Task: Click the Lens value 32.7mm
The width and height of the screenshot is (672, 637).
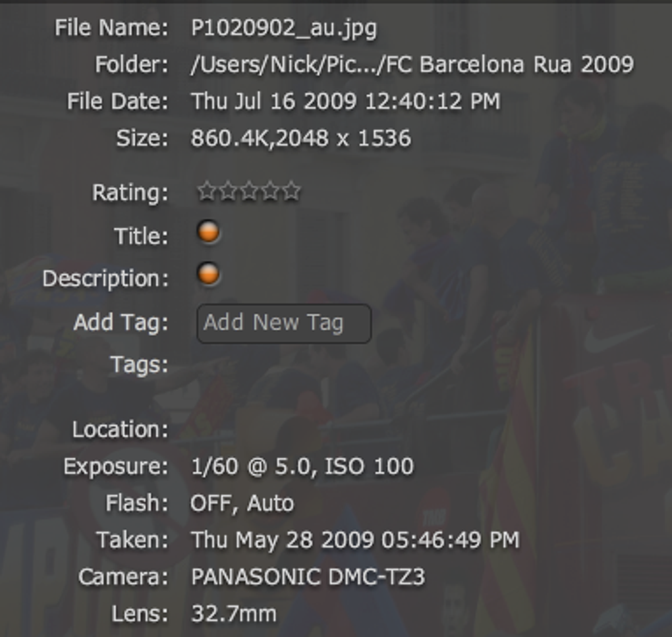Action: click(x=234, y=613)
